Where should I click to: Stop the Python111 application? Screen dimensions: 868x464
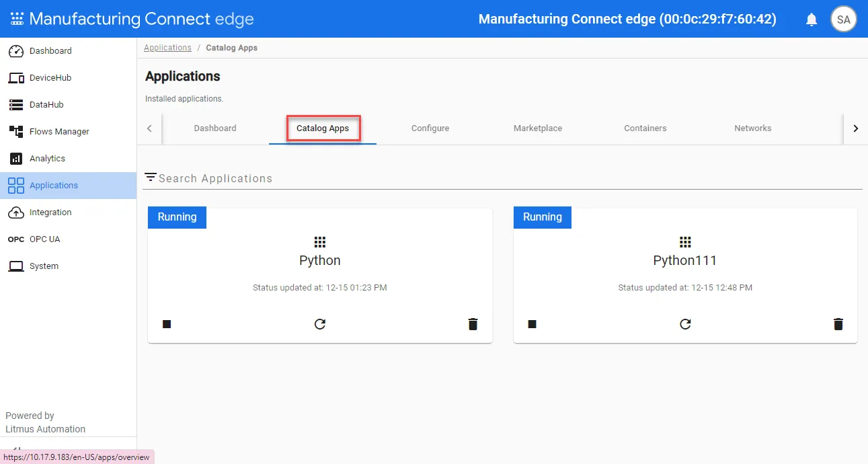[532, 324]
